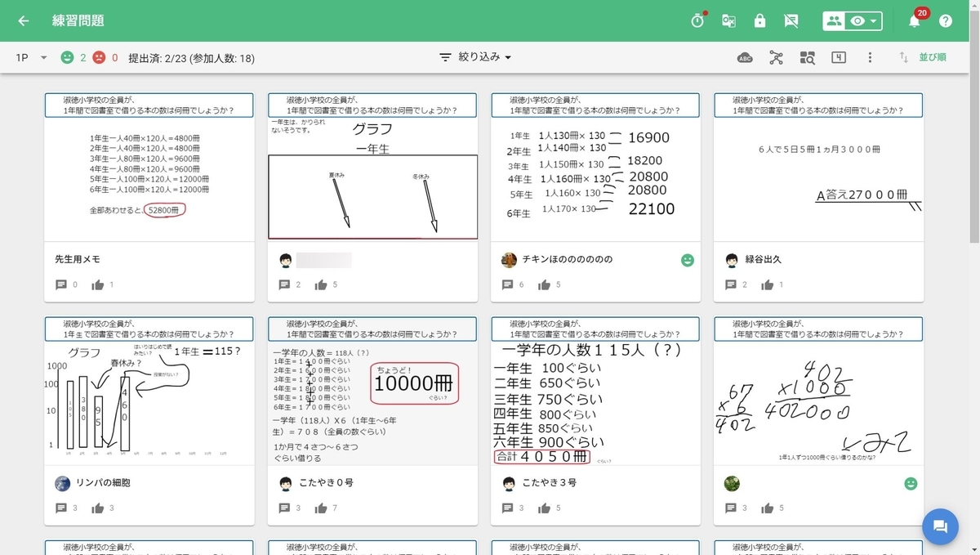Enable the group view people toggle
Viewport: 980px width, 555px height.
(833, 20)
